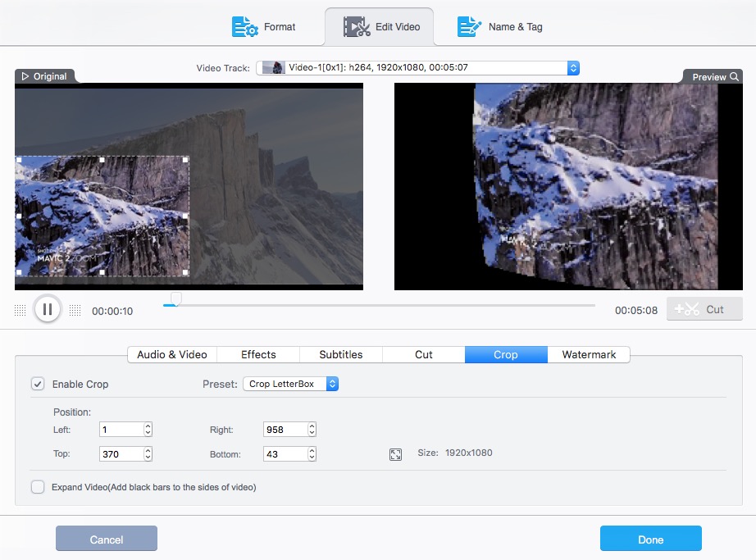Screen dimensions: 756x560
Task: Switch to the Effects tab
Action: pos(258,354)
